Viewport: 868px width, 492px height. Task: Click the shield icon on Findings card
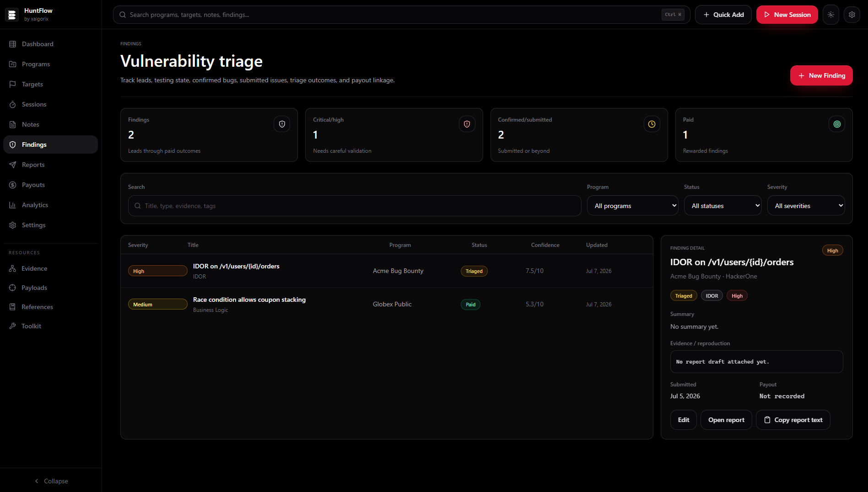coord(282,124)
